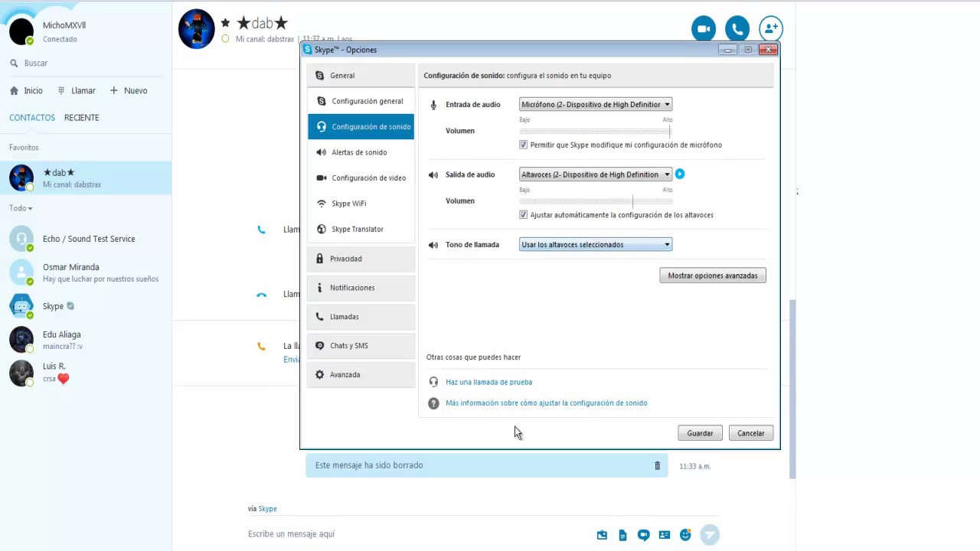Select dab in Favoritos list
This screenshot has width=980, height=551.
pos(86,178)
